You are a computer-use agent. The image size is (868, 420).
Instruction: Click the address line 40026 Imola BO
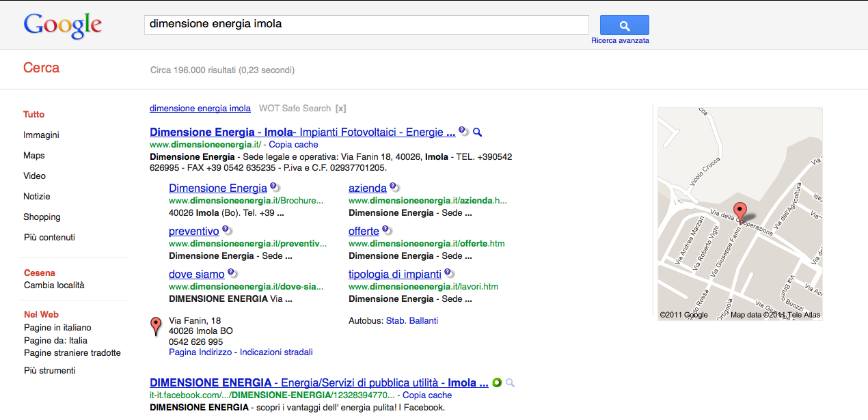pos(201,331)
